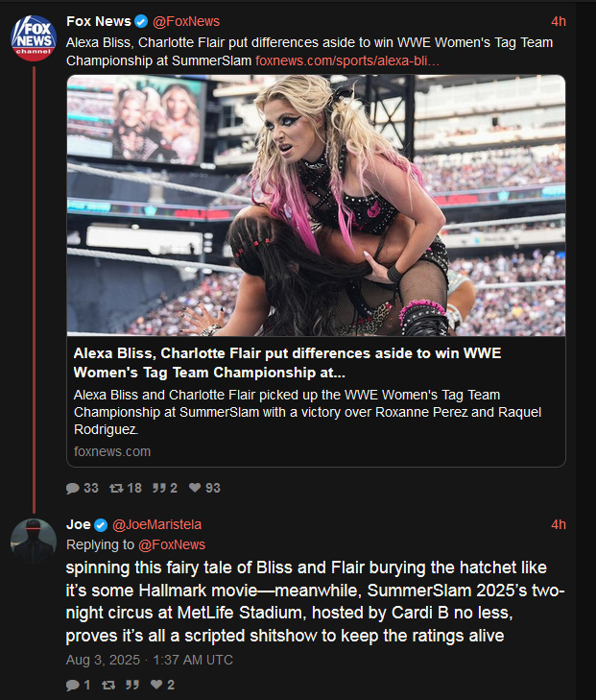Viewport: 596px width, 700px height.
Task: Visit the @JoeMaristela profile handle
Action: tap(156, 524)
